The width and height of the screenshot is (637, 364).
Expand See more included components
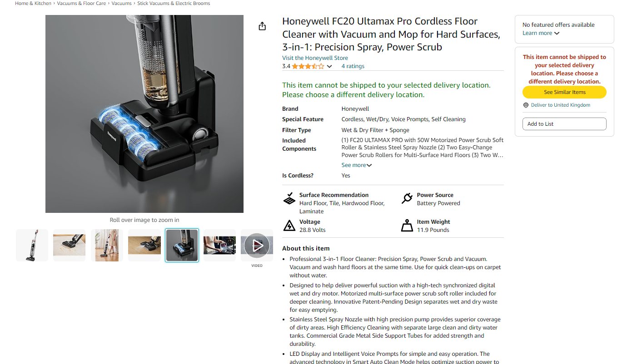[x=357, y=165]
